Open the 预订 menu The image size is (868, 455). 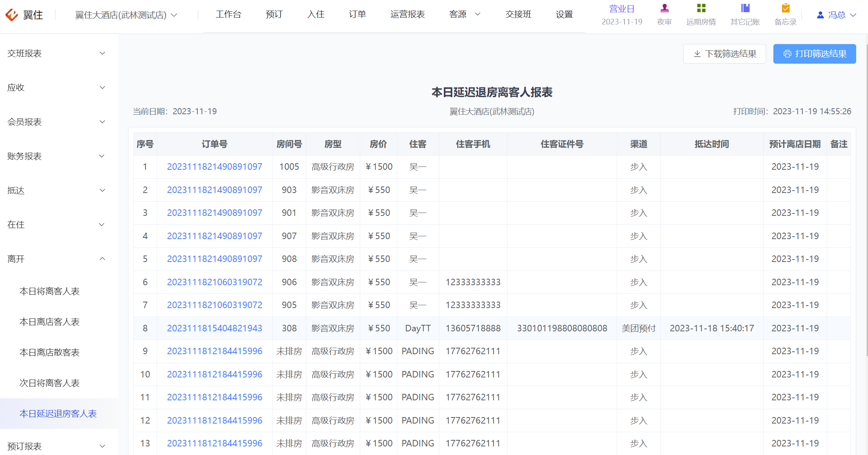point(274,14)
